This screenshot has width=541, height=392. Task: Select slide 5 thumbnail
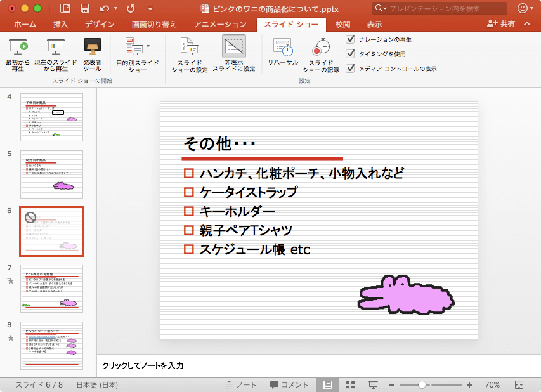(52, 174)
